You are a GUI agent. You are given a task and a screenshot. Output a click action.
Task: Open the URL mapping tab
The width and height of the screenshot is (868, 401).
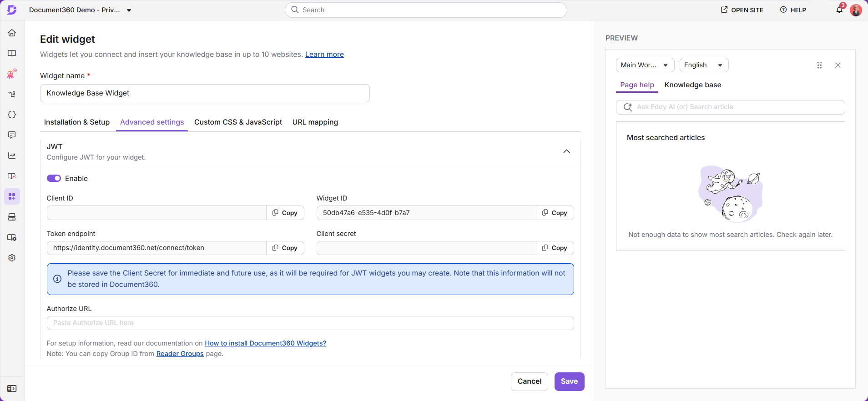[x=315, y=122]
